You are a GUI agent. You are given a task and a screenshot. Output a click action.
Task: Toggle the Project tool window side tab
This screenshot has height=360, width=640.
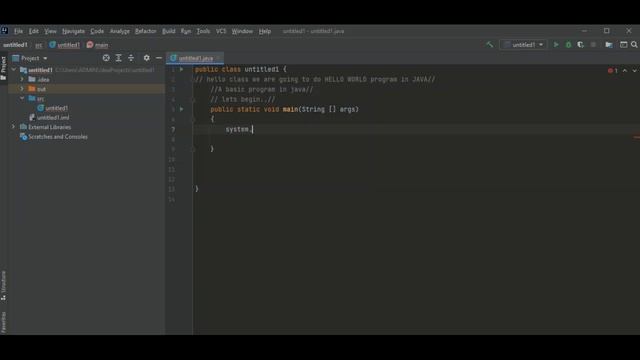click(3, 68)
